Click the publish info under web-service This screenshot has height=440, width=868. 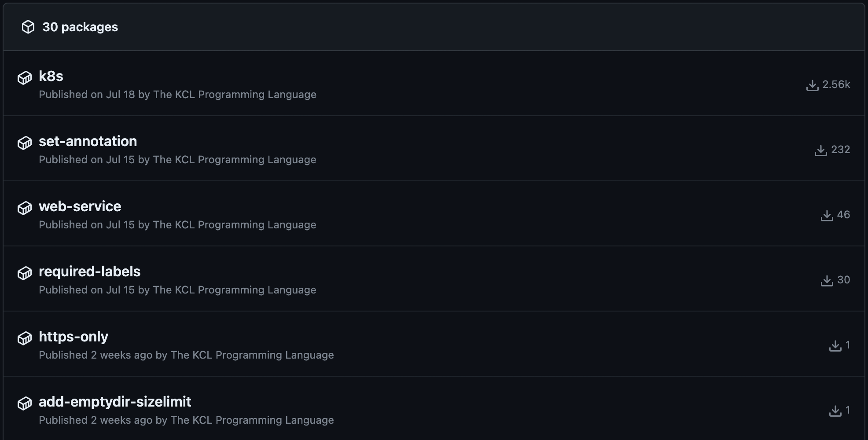178,225
